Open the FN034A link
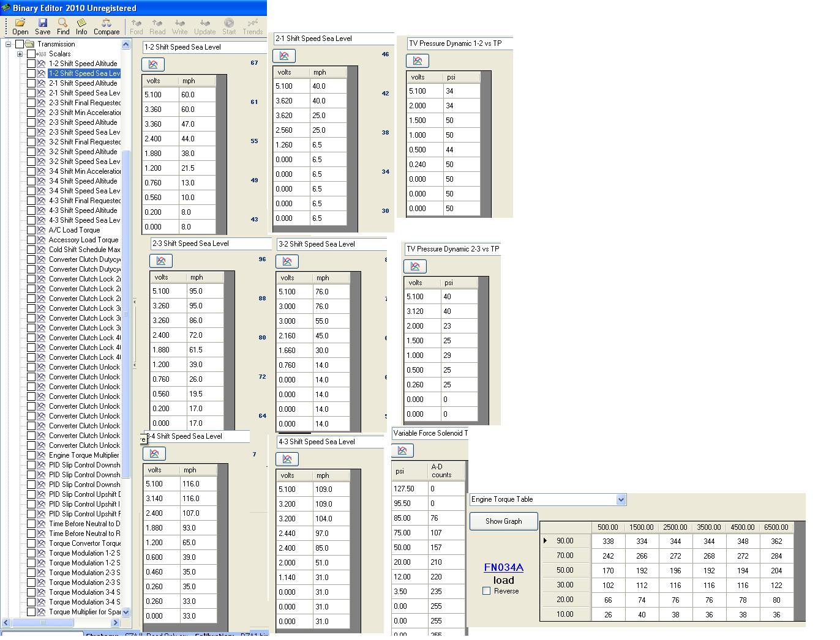 click(x=503, y=568)
